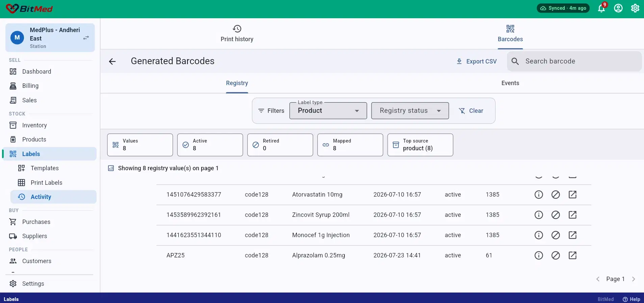Open Print Labels under Labels
The height and width of the screenshot is (303, 644).
54,183
